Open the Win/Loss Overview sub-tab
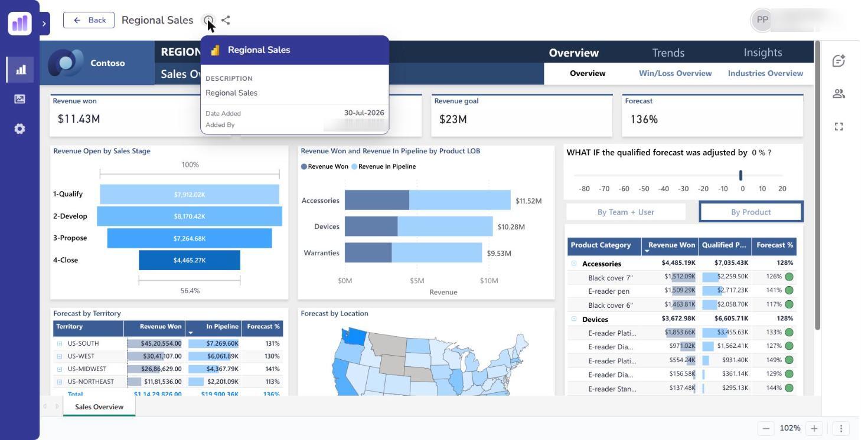 click(675, 74)
